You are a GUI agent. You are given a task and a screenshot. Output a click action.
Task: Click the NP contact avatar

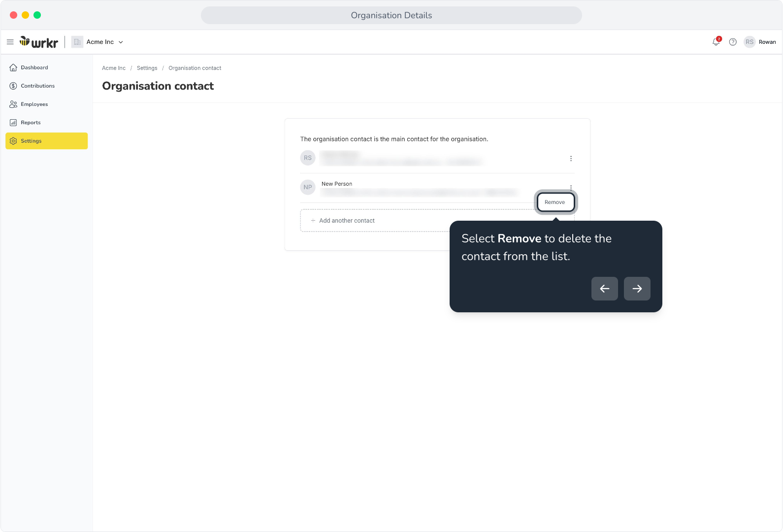click(308, 187)
